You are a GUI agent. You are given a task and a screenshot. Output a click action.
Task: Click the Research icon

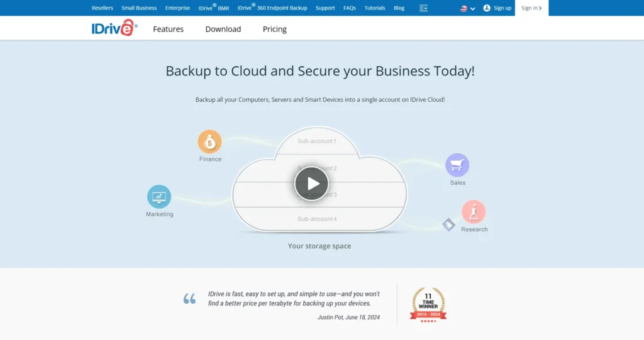click(474, 212)
